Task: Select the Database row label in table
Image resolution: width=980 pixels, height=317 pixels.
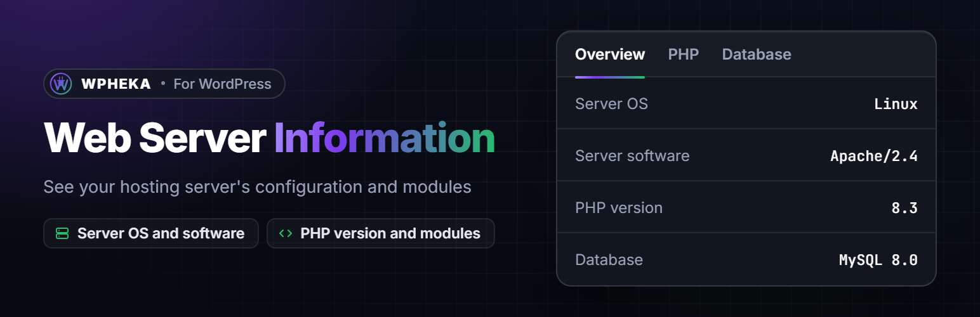Action: (x=609, y=259)
